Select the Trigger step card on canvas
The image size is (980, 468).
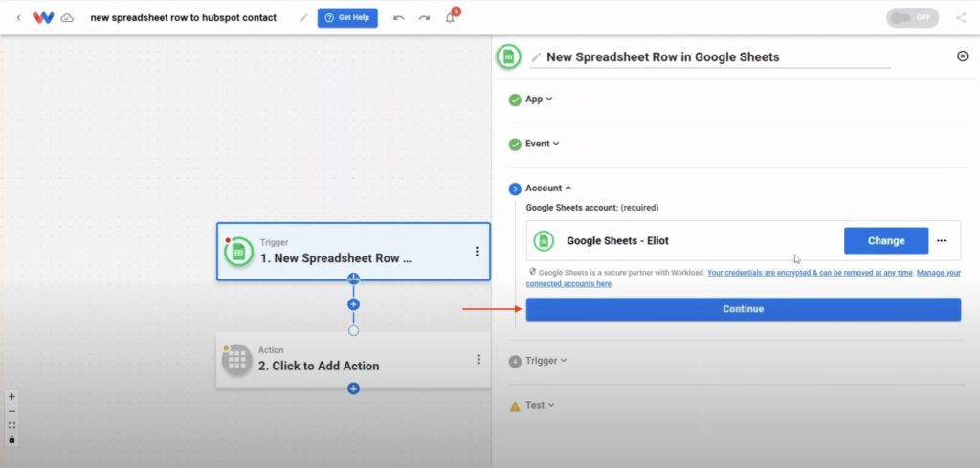tap(353, 251)
